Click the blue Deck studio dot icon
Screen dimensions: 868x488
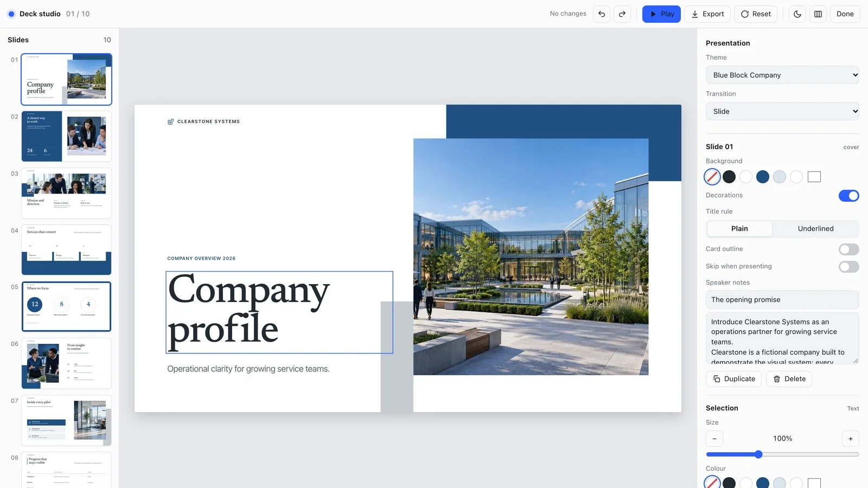click(11, 14)
